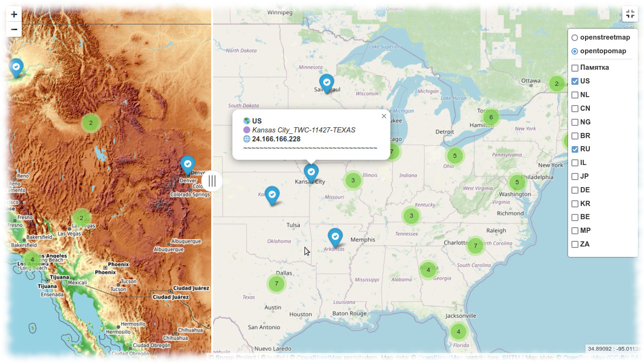Viewport: 644px width, 362px height.
Task: Toggle the Памятка overlay checkbox
Action: pos(575,68)
